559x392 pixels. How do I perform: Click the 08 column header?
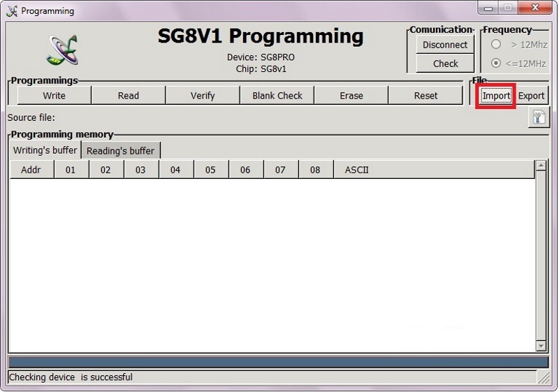coord(316,170)
